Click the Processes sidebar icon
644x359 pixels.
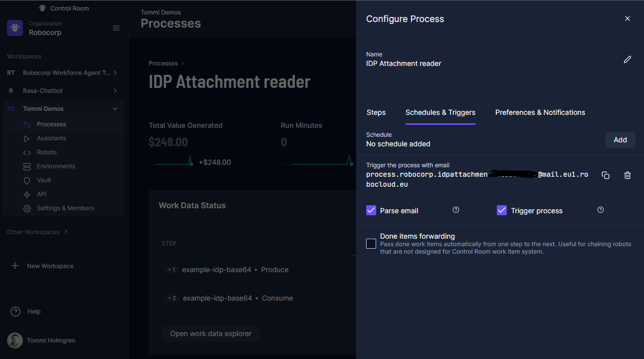pyautogui.click(x=27, y=124)
